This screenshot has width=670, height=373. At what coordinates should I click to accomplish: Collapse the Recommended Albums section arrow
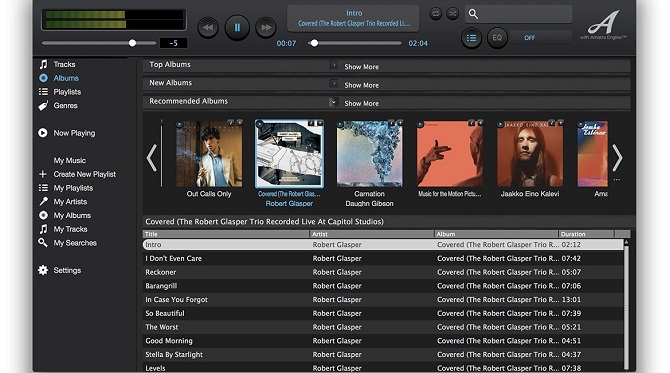(x=334, y=102)
